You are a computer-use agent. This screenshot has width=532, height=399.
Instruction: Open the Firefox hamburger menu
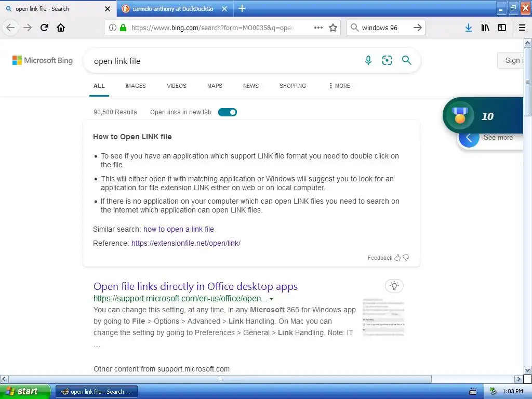(x=522, y=28)
